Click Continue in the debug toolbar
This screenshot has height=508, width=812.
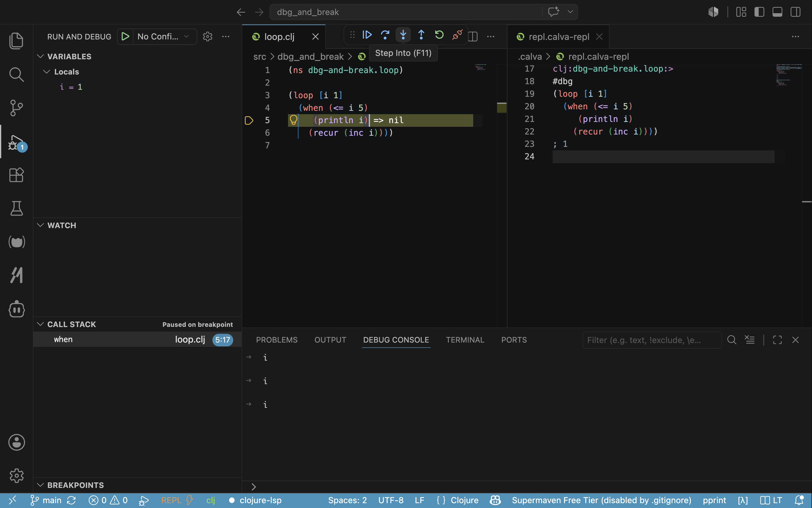[x=367, y=35]
